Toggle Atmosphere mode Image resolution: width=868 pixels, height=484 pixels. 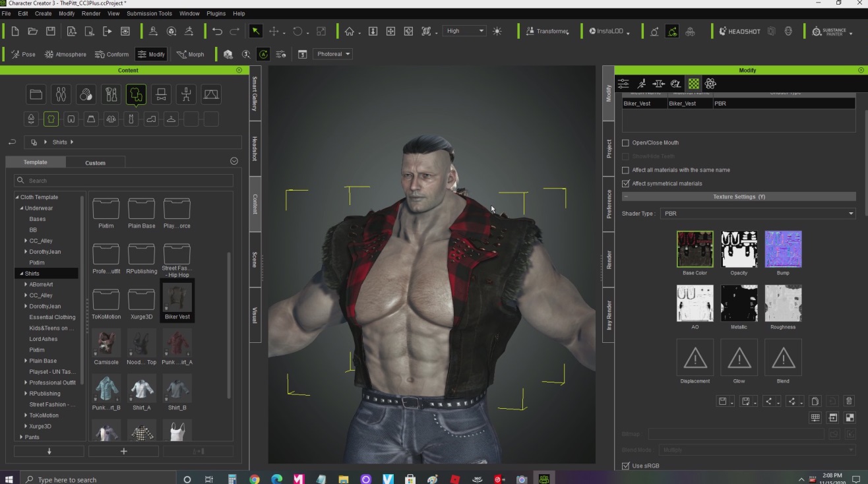(65, 54)
